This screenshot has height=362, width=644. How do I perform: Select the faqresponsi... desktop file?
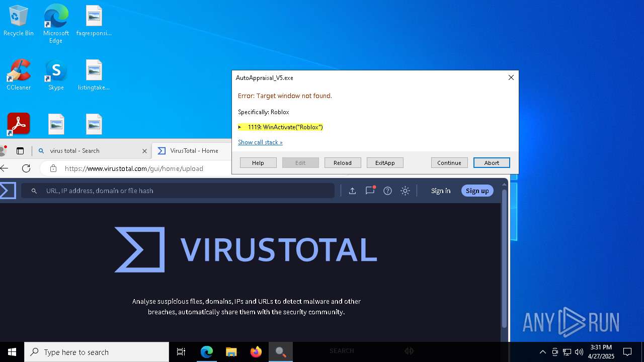pyautogui.click(x=94, y=21)
